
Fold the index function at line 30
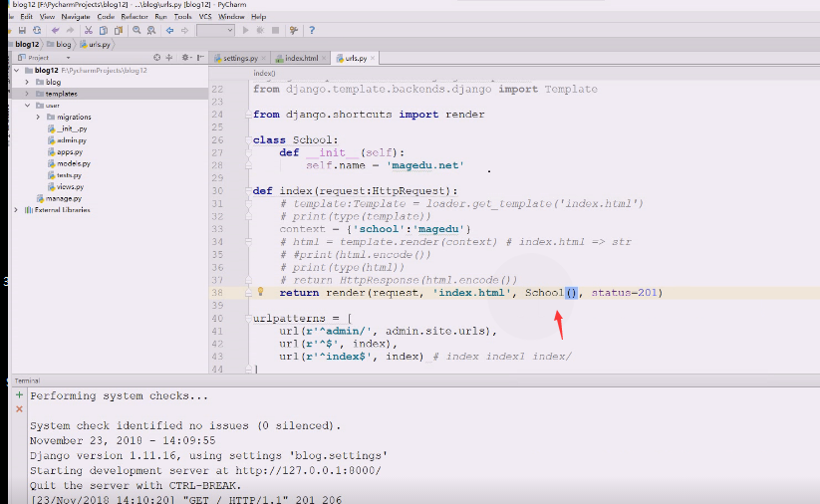pos(248,191)
